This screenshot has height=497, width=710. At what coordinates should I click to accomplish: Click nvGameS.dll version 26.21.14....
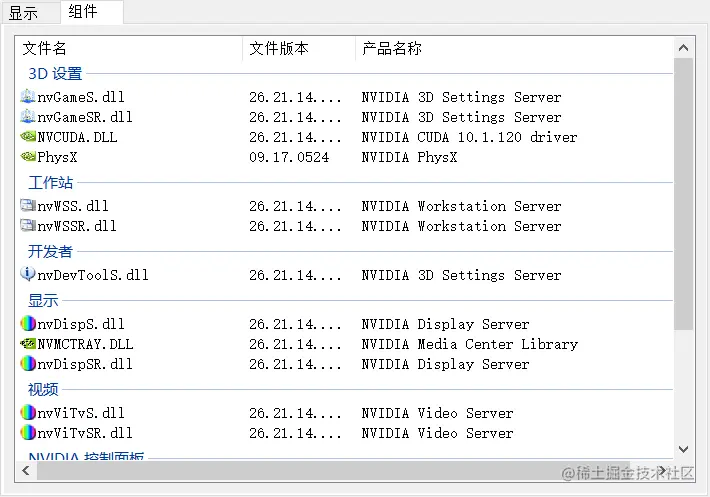coord(295,97)
